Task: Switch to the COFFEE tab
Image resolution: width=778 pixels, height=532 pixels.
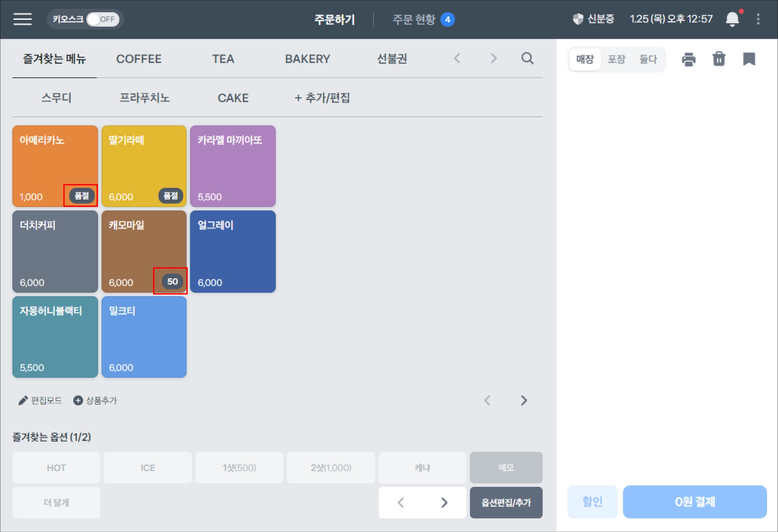Action: [139, 59]
